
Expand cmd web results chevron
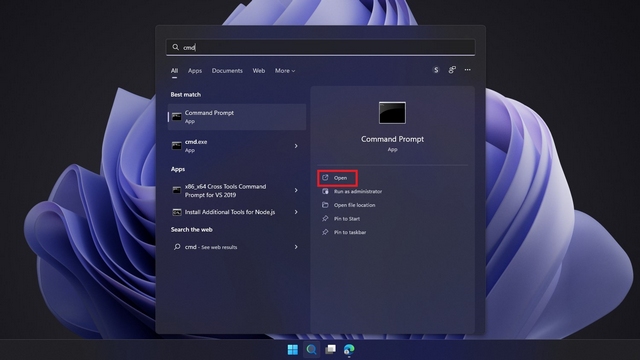pos(296,247)
